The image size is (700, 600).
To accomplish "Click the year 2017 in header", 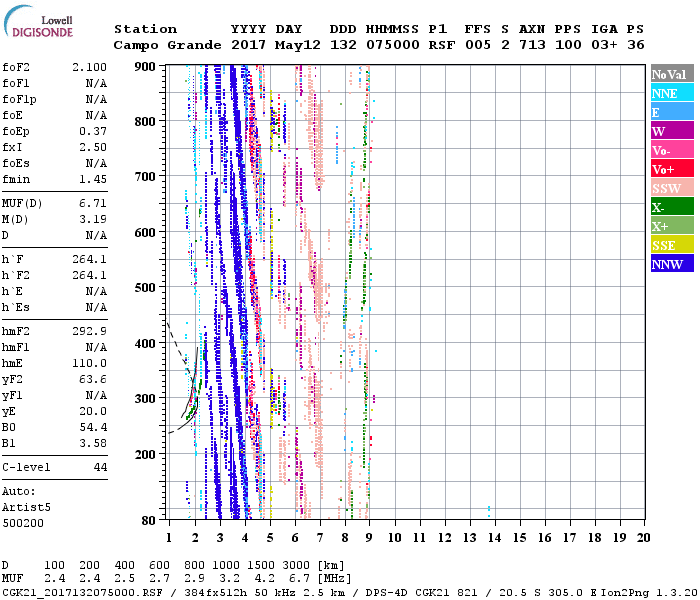I will click(x=249, y=45).
